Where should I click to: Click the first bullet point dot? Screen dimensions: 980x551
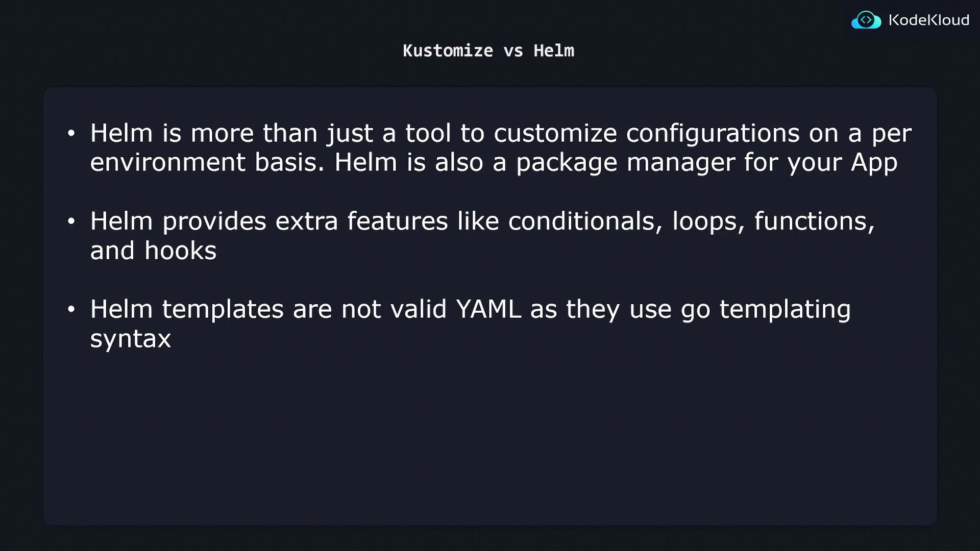pyautogui.click(x=71, y=134)
